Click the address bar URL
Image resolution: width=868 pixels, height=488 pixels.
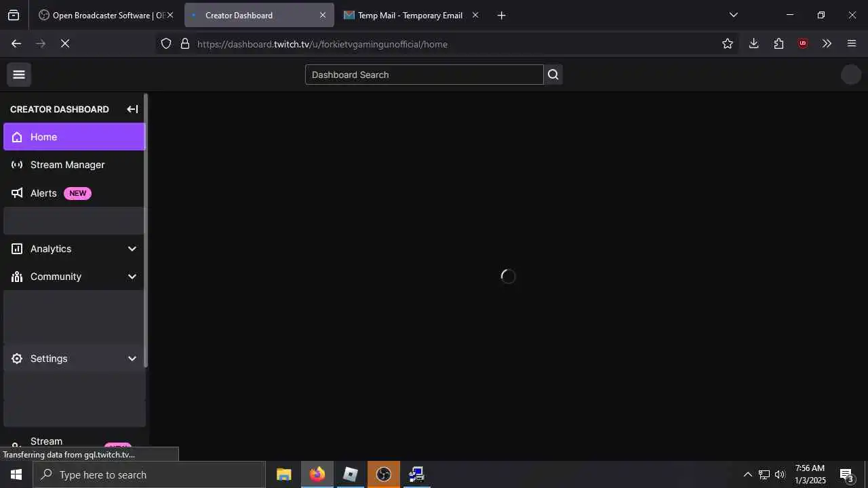point(322,44)
